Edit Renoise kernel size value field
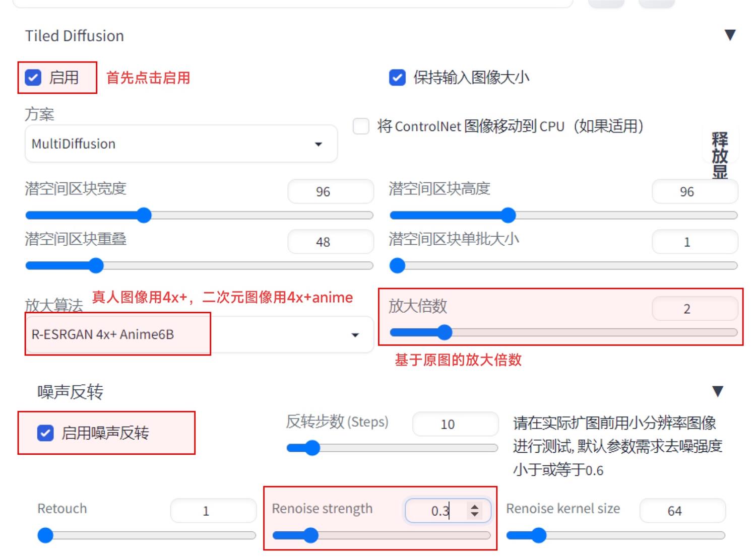 click(x=682, y=511)
